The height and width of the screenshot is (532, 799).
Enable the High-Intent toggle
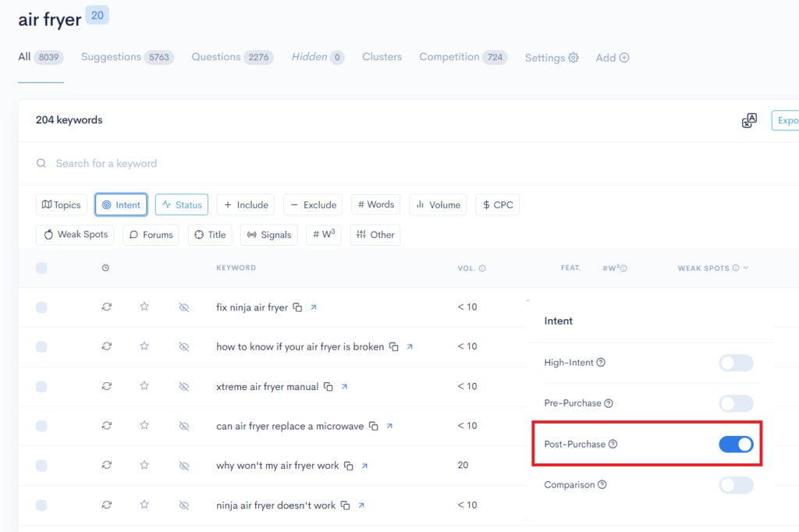(x=736, y=363)
